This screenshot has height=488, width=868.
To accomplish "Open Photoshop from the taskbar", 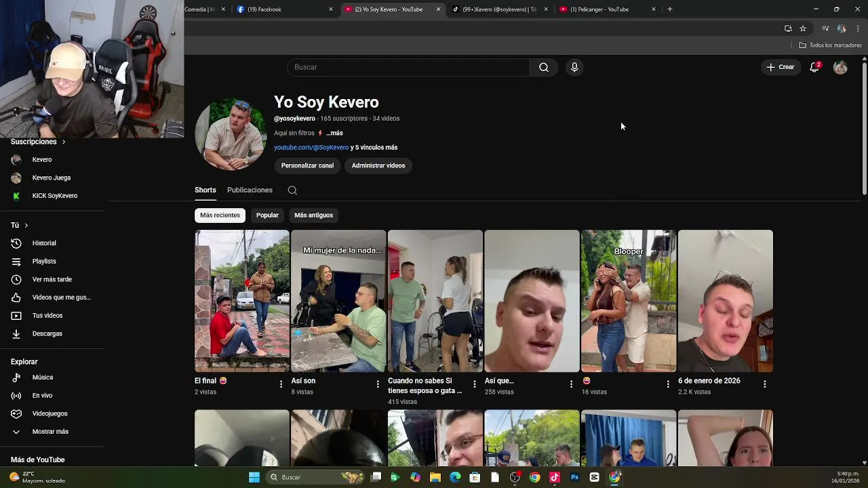I will [574, 477].
